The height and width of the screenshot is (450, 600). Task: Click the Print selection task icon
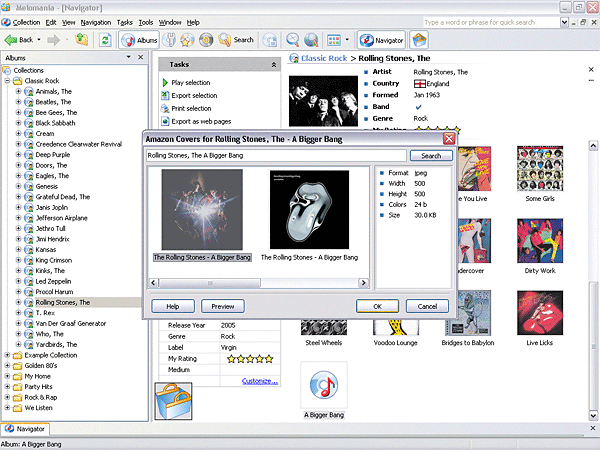click(164, 108)
